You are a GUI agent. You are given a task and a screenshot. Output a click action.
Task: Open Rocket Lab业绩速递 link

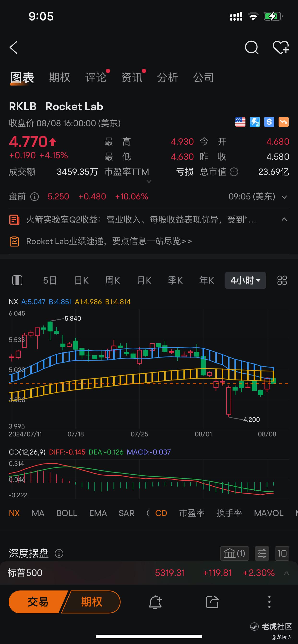pyautogui.click(x=109, y=241)
